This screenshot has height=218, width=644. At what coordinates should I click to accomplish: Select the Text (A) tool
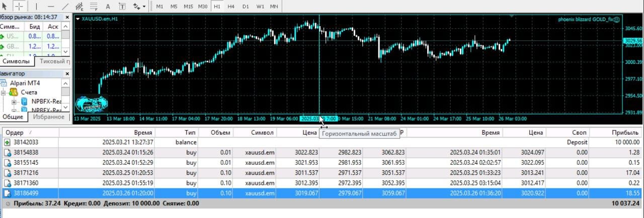point(108,6)
